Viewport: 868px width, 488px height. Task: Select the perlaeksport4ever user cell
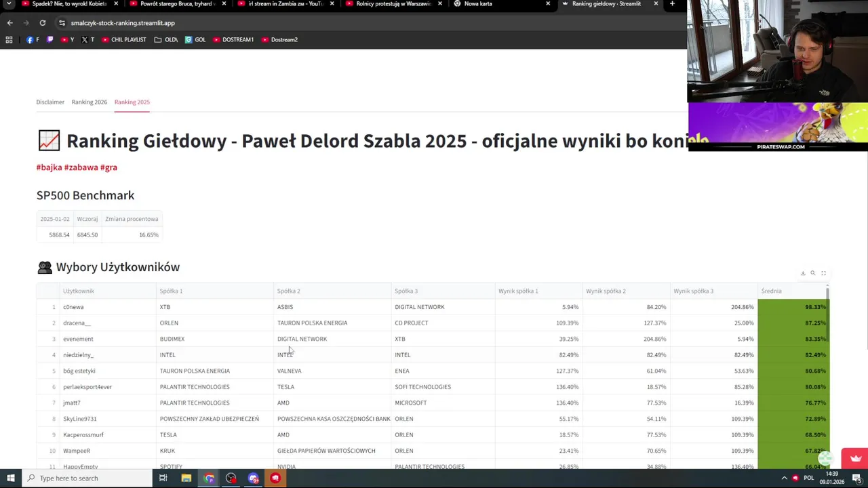pos(108,387)
